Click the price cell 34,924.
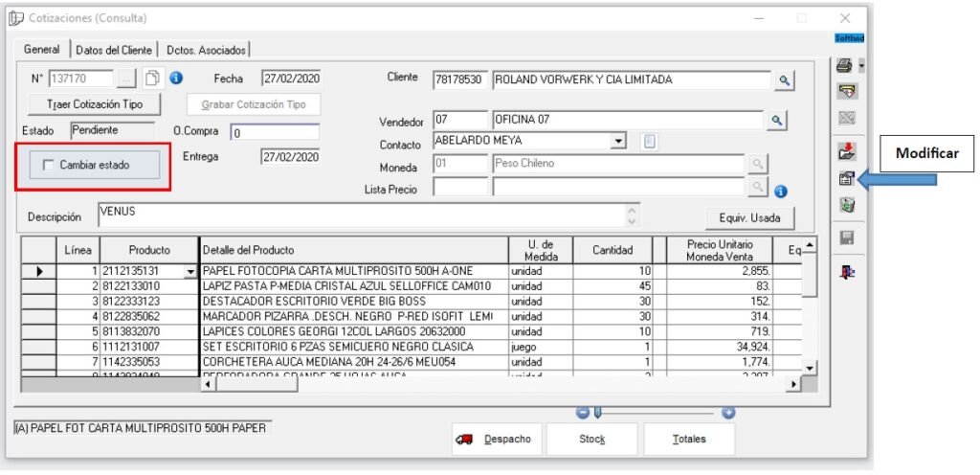This screenshot has height=475, width=980. pyautogui.click(x=720, y=347)
